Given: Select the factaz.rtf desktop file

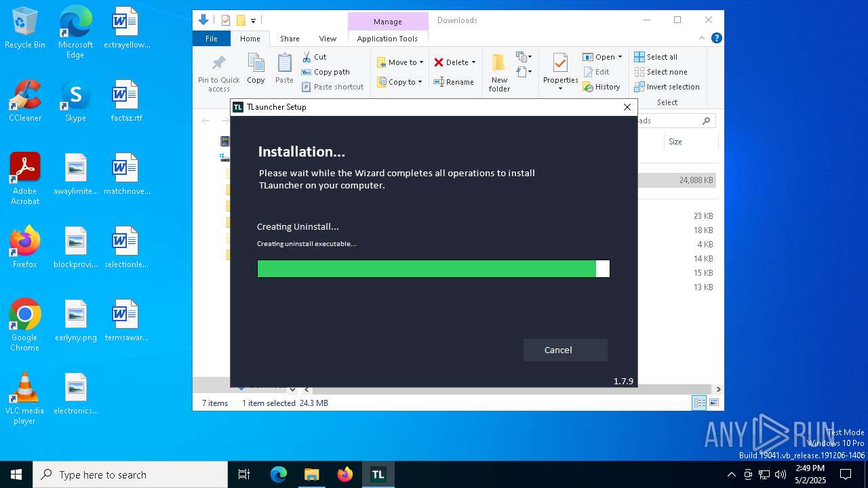Looking at the screenshot, I should pyautogui.click(x=126, y=101).
